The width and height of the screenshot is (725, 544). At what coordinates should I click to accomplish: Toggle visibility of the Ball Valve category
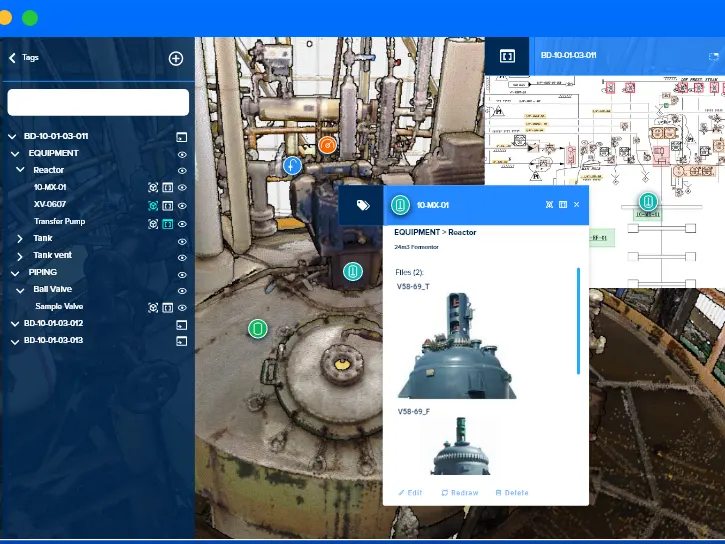pos(182,291)
